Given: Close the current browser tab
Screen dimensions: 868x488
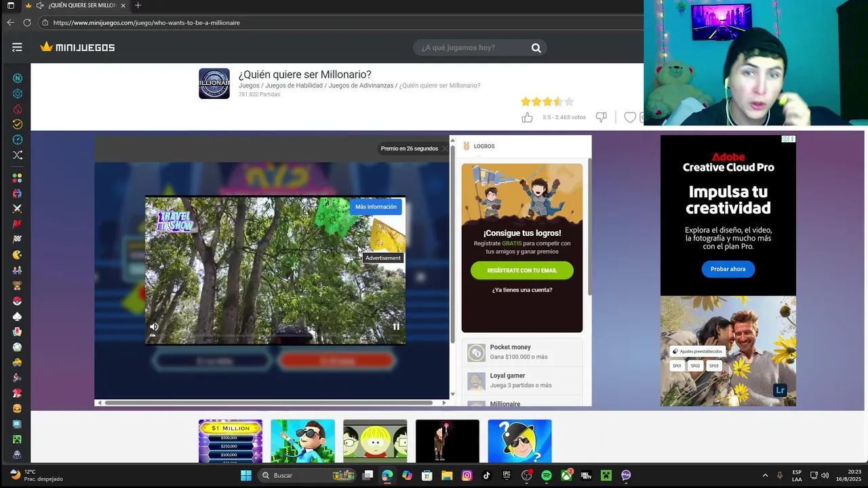Looking at the screenshot, I should 123,5.
